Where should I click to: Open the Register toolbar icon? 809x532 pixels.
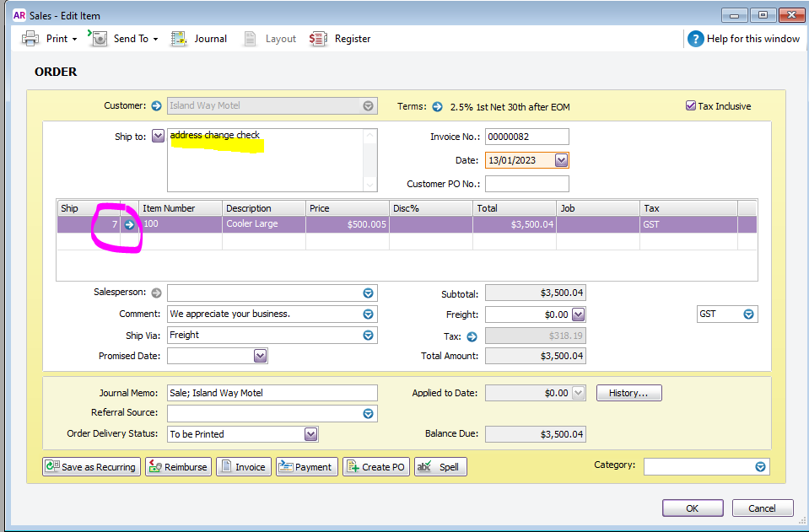318,39
